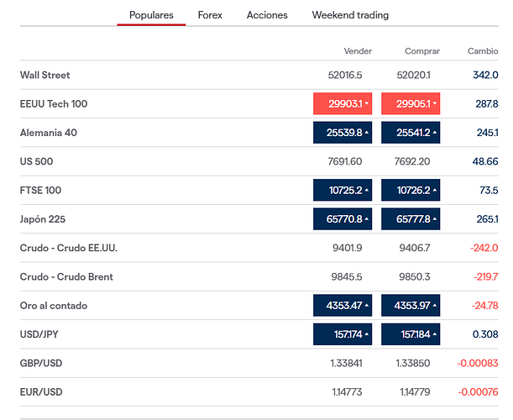Sell Japón 225 at 65770.8
The image size is (513, 420).
tap(343, 219)
